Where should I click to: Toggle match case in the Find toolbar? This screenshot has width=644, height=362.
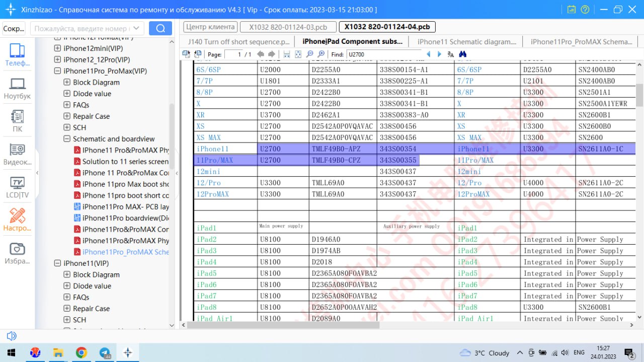[451, 54]
